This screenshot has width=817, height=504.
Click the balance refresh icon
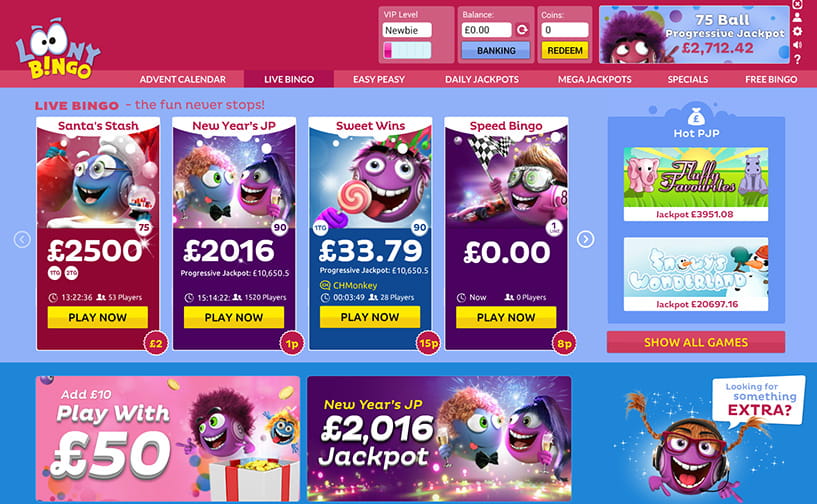click(x=522, y=30)
